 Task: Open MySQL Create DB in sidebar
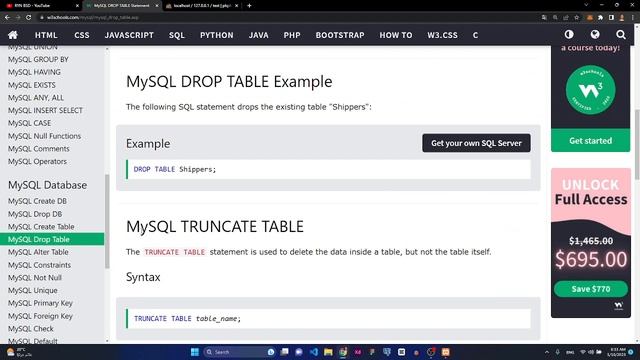pos(37,201)
